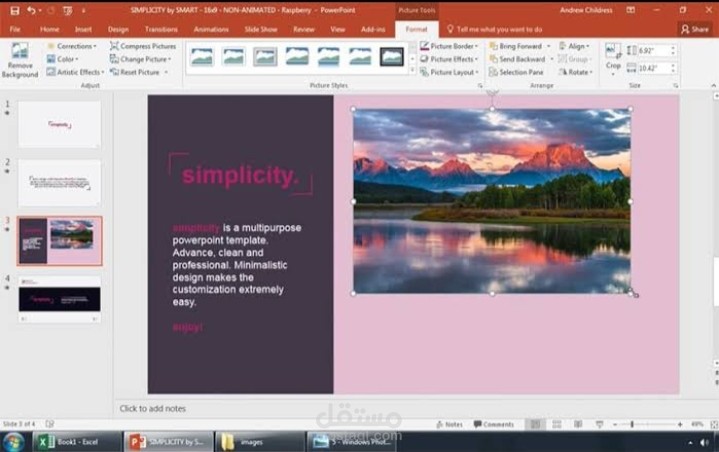
Task: Click Reset Picture
Action: (138, 72)
